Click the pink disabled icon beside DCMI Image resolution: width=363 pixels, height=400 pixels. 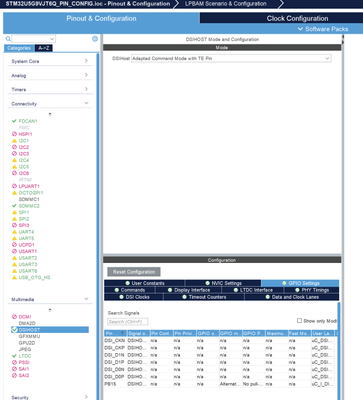[14, 317]
